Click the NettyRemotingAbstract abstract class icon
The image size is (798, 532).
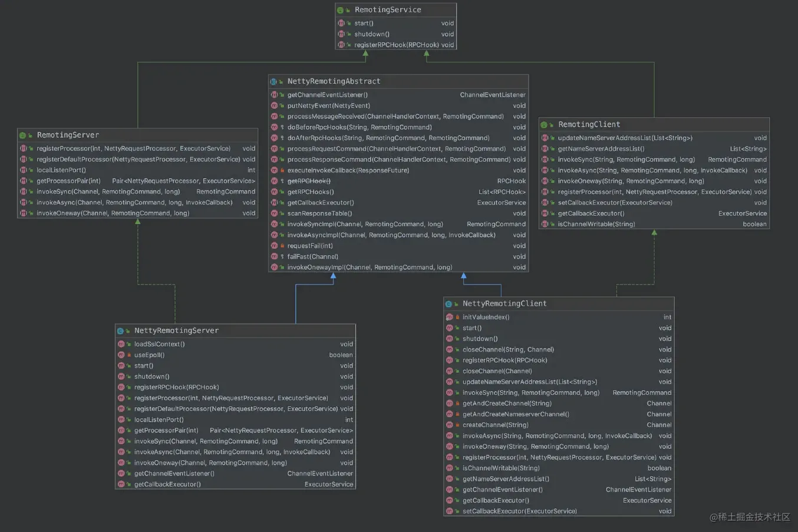[273, 81]
